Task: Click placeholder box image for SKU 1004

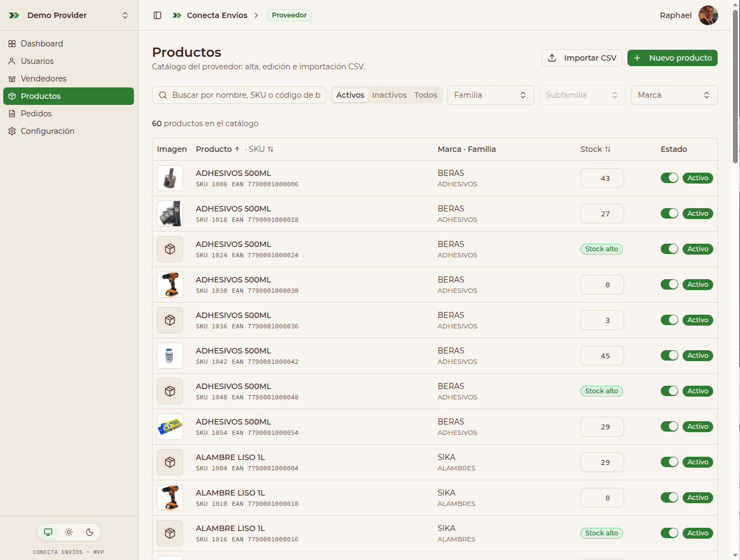Action: coord(170,462)
